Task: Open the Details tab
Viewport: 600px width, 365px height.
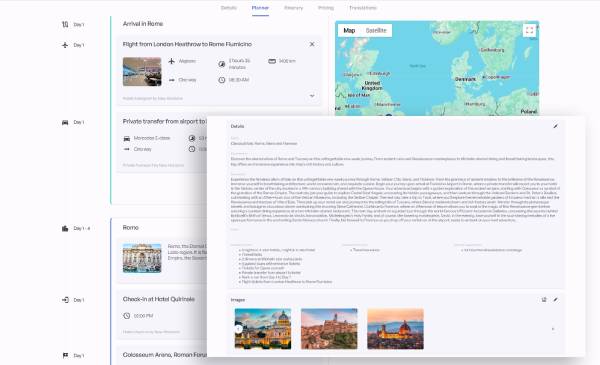Action: 228,8
